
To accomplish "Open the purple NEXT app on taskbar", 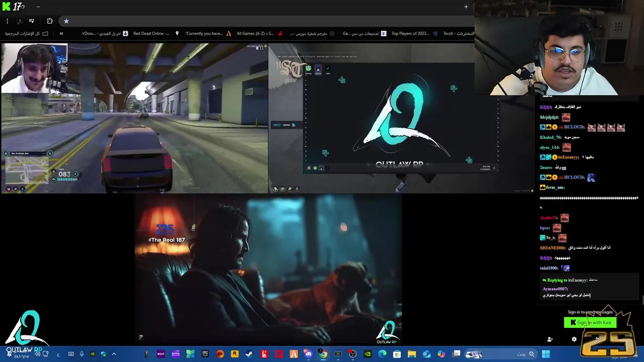I will (161, 354).
